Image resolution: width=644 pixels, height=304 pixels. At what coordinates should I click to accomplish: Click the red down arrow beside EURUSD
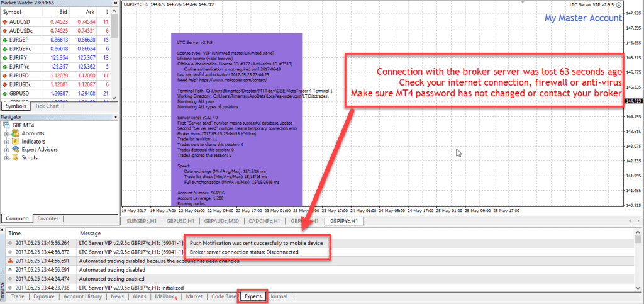tap(4, 76)
